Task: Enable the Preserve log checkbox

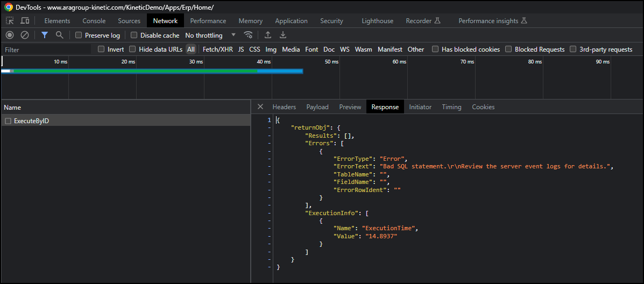Action: (x=79, y=35)
